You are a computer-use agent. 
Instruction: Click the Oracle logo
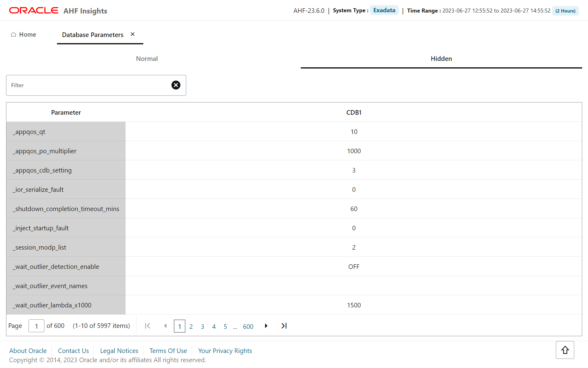[34, 10]
